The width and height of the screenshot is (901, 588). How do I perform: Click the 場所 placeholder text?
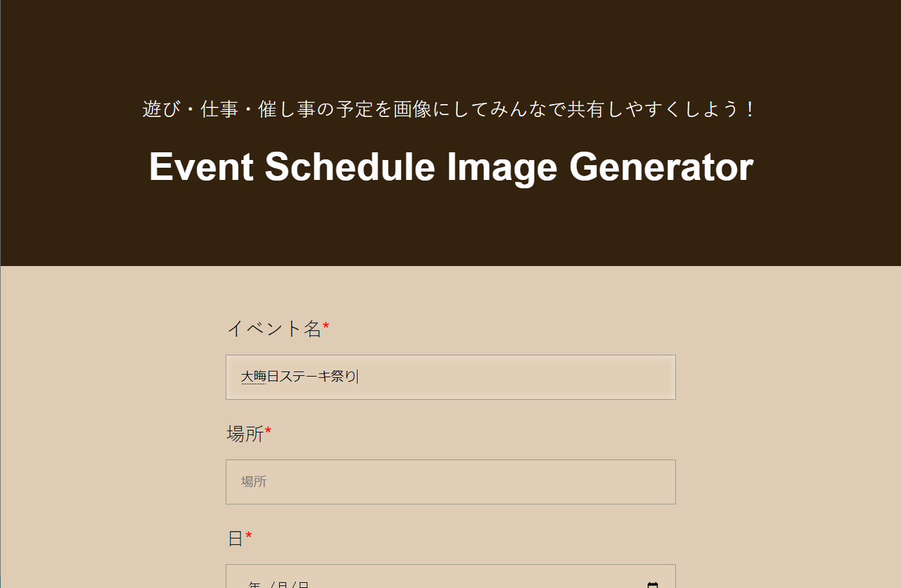click(253, 482)
